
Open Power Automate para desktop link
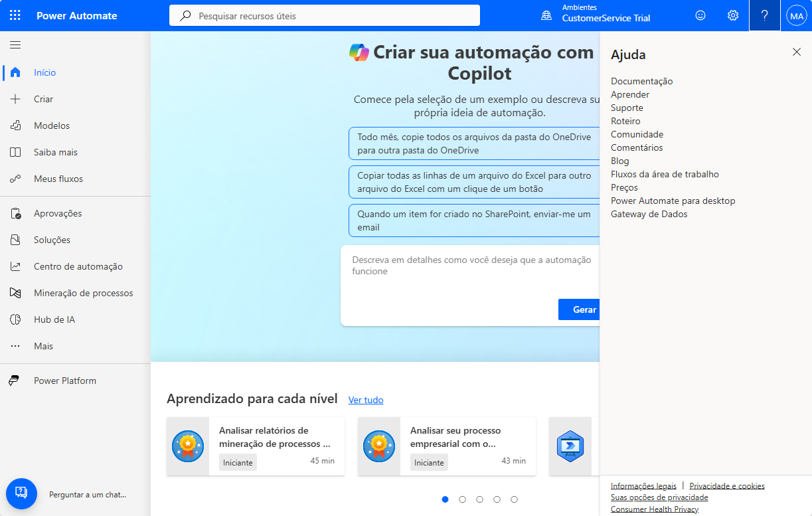673,201
